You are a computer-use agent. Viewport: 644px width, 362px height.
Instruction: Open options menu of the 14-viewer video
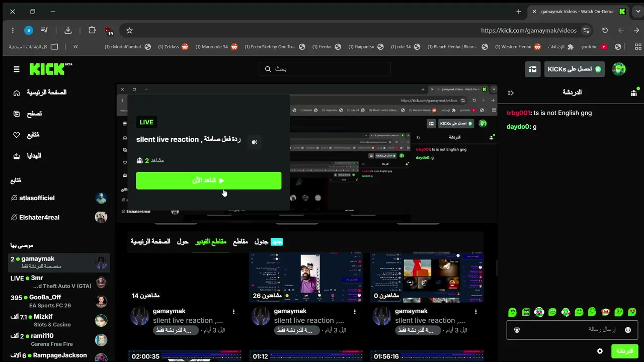coord(234,312)
